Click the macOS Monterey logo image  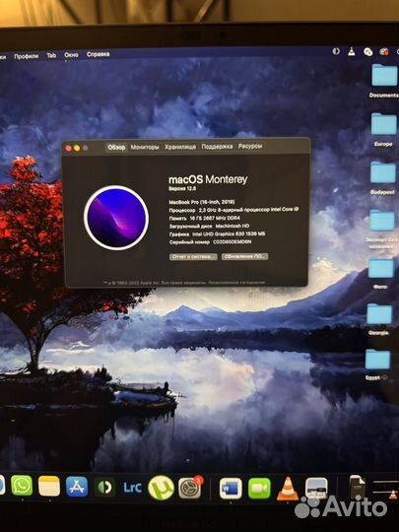(116, 218)
